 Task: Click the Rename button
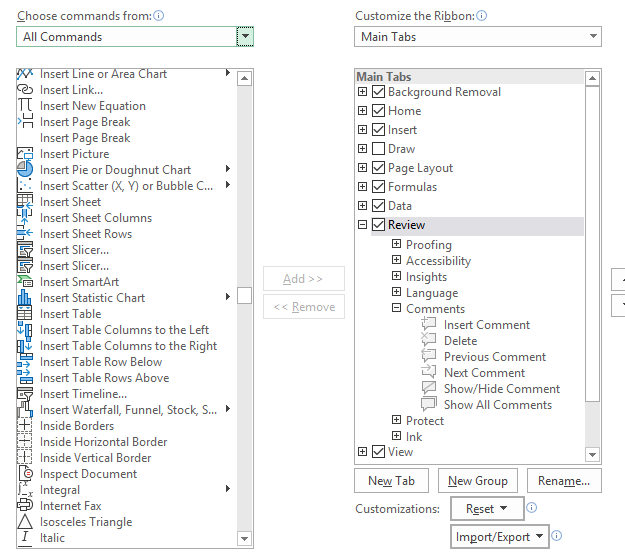click(563, 481)
